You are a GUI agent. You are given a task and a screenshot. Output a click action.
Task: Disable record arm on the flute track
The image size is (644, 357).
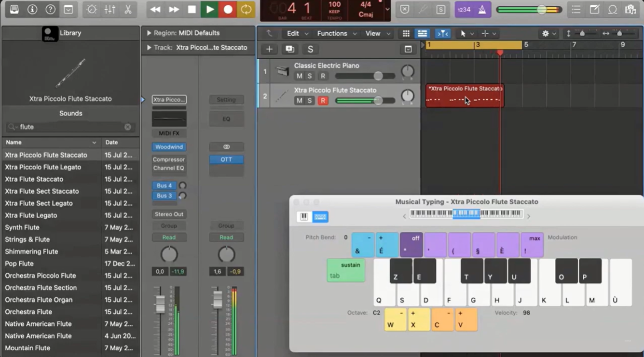323,101
